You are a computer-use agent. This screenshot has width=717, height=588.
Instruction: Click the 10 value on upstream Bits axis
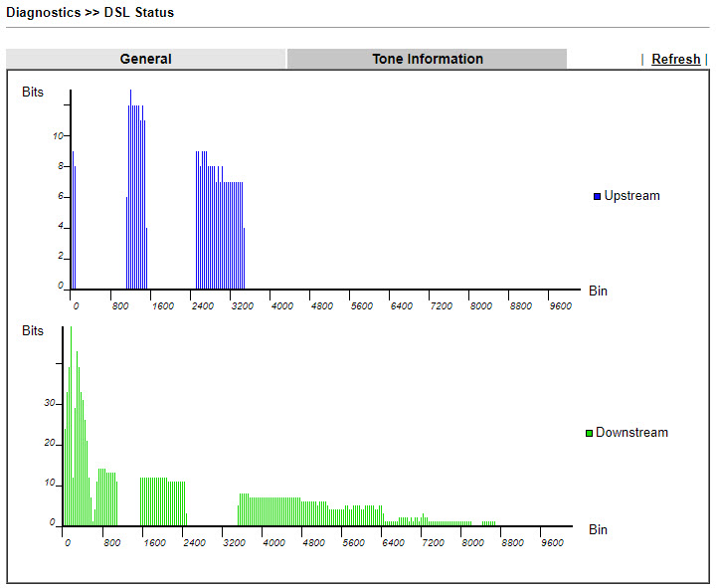[x=58, y=136]
